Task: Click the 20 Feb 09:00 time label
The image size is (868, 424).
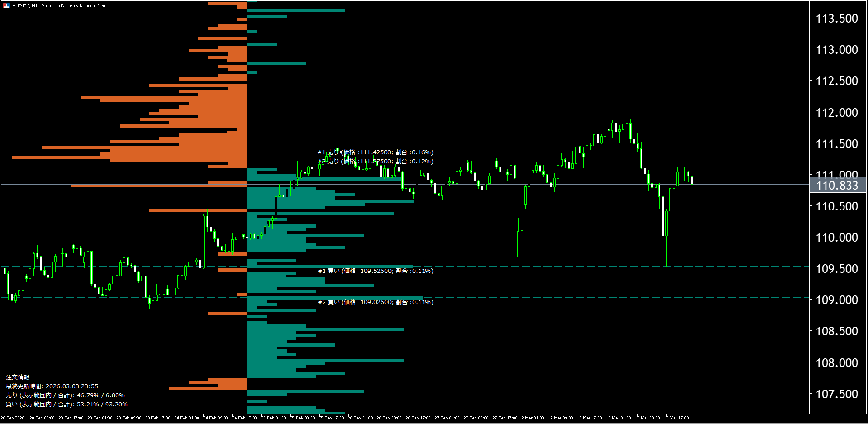Action: [42, 418]
